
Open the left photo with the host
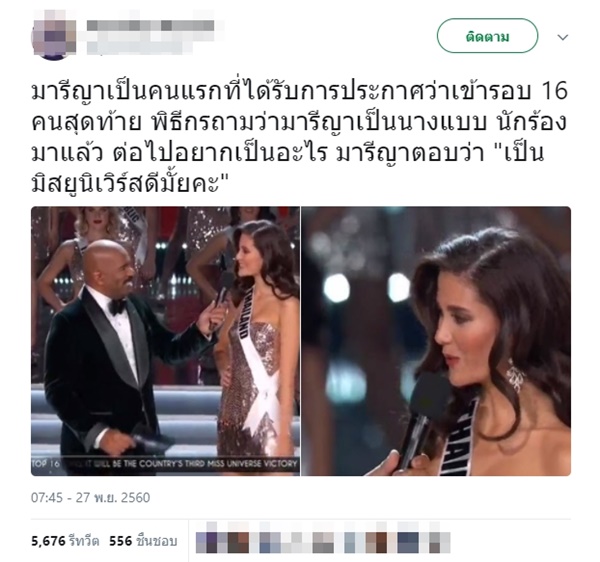click(x=165, y=341)
